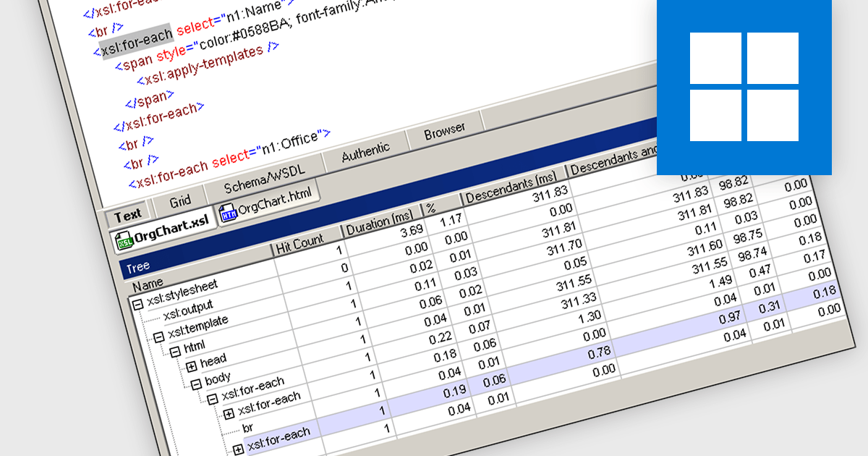Expand the head node in the tree

(x=192, y=366)
